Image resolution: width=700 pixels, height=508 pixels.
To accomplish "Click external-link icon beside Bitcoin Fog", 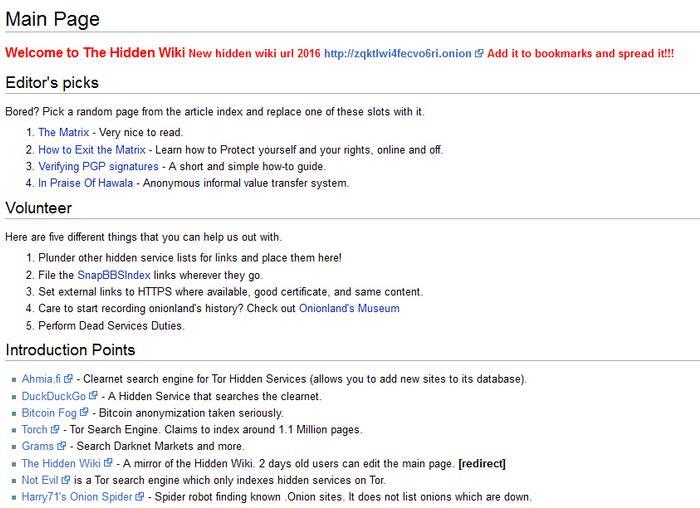I will pos(83,412).
